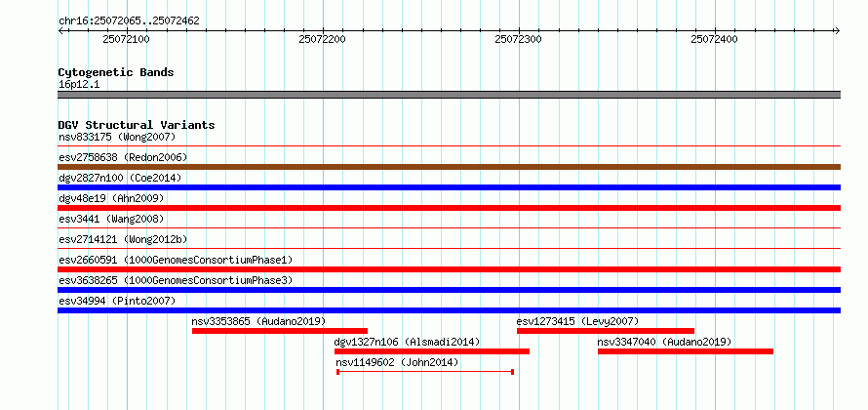This screenshot has width=868, height=410.
Task: Select the blue dgv2827n100 variant bar
Action: pos(449,187)
